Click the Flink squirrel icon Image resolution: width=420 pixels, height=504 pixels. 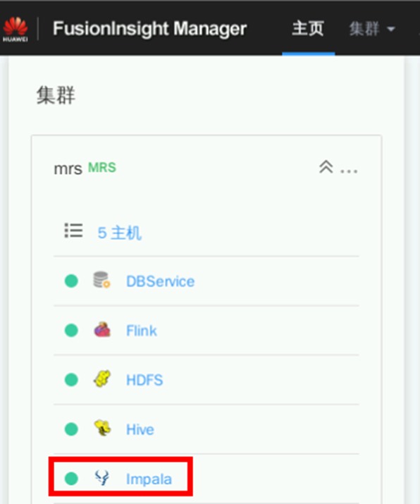tap(102, 330)
